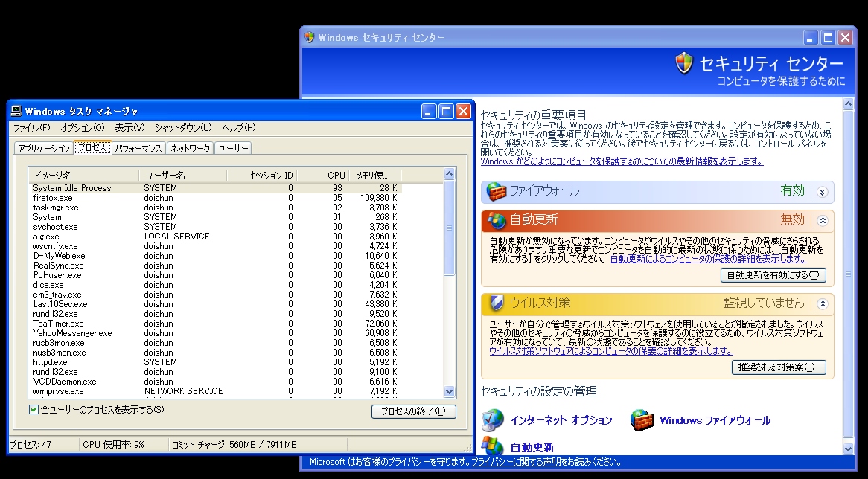Switch to the ネットワーク tab
Viewport: 868px width, 479px height.
tap(191, 148)
